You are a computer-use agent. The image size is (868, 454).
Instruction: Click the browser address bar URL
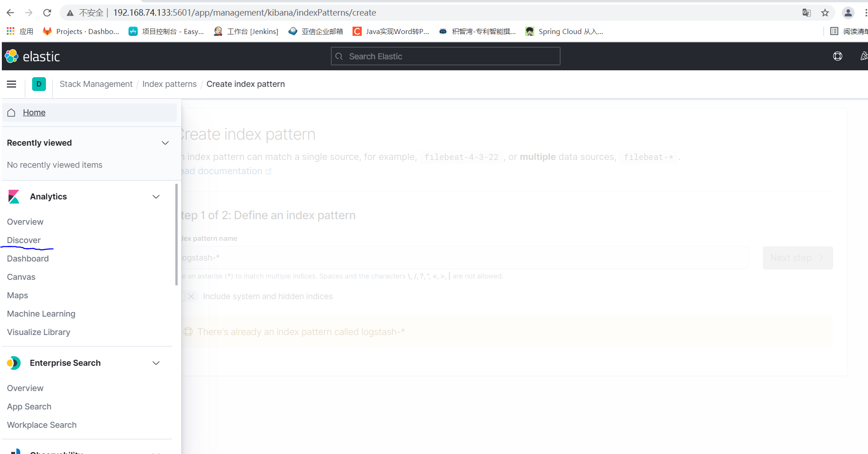[245, 13]
